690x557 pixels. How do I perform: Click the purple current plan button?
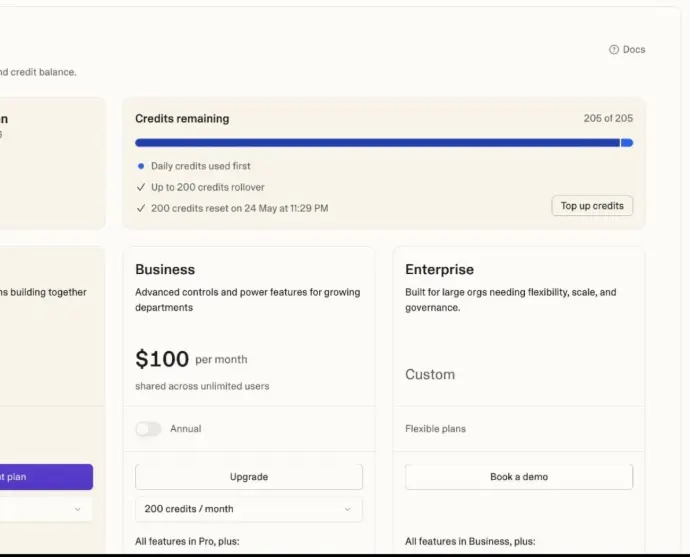click(45, 477)
